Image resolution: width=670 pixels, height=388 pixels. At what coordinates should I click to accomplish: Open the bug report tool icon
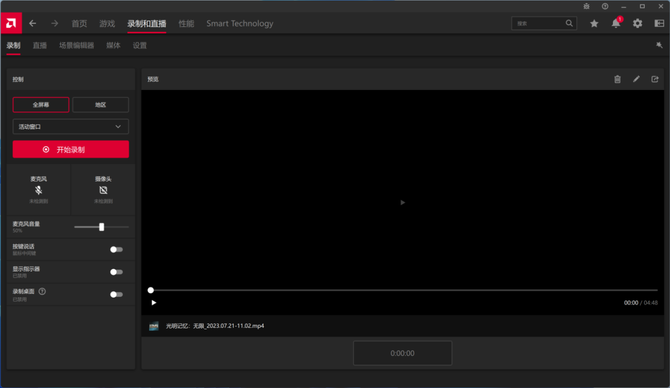point(586,6)
